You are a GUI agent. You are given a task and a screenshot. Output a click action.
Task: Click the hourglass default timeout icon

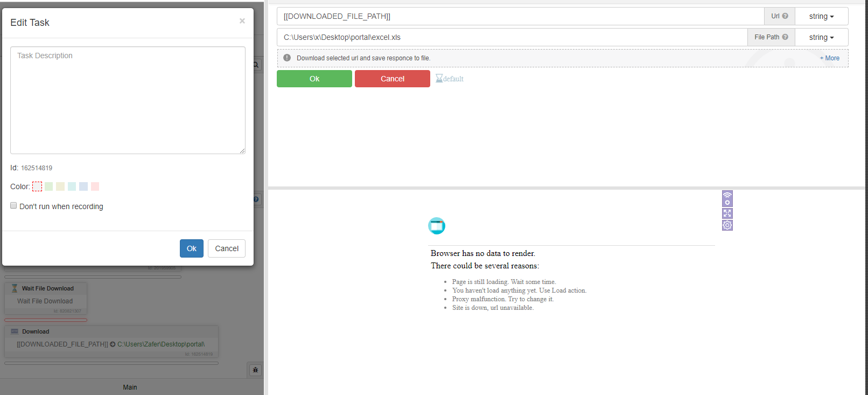439,79
